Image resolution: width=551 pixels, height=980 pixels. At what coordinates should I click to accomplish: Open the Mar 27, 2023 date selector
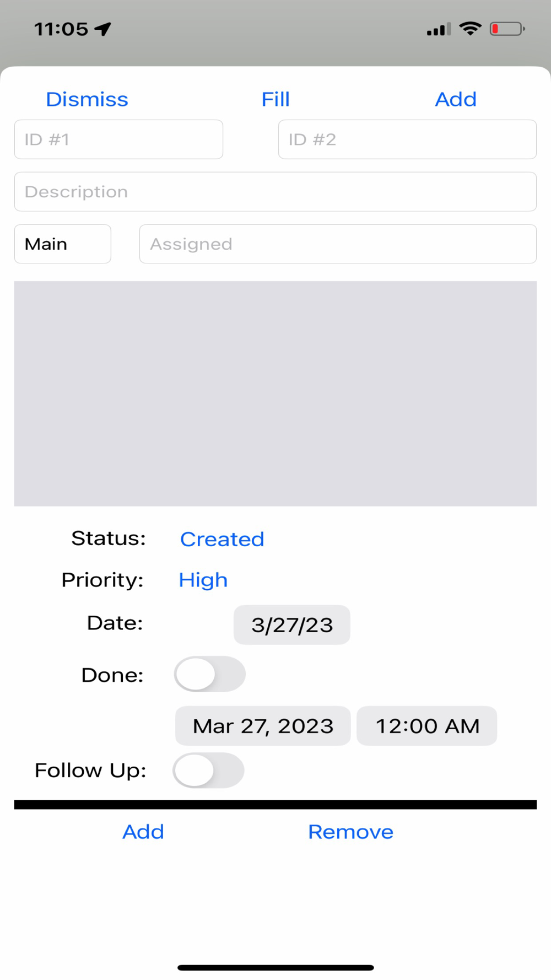pyautogui.click(x=263, y=726)
